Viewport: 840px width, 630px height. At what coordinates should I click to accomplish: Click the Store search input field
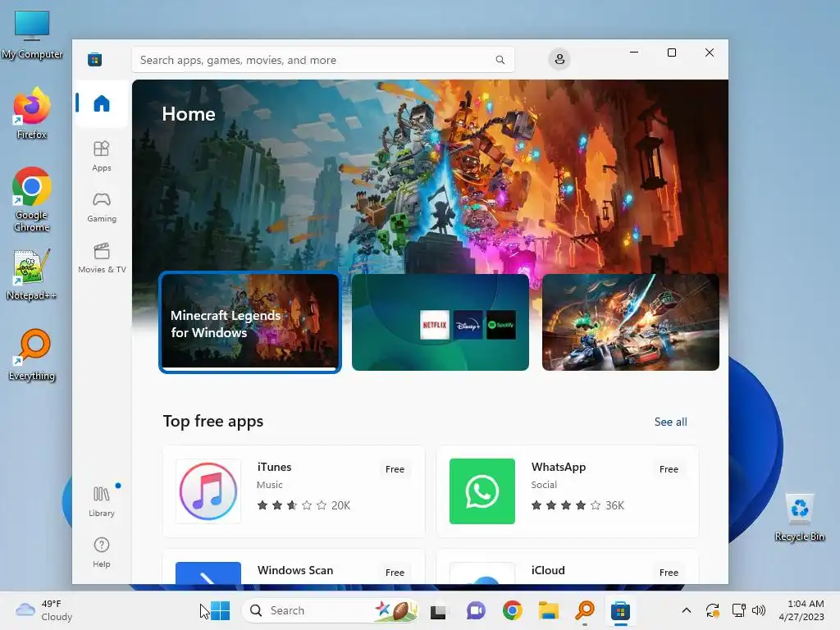322,60
